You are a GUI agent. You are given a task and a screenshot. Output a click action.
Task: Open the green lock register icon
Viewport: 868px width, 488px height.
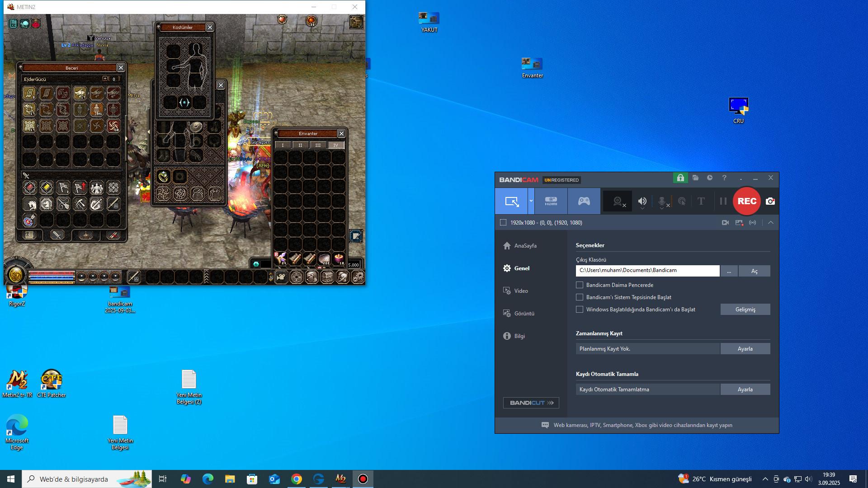click(x=680, y=178)
